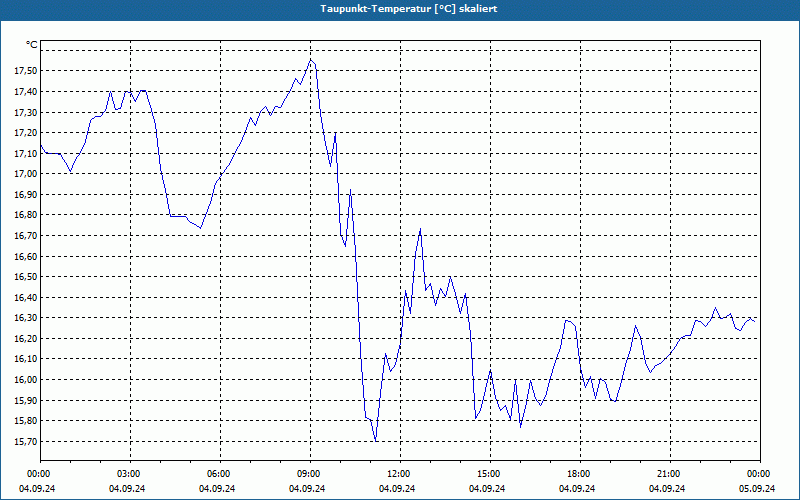Select the 16,40 y-axis value
This screenshot has width=800, height=500.
[x=24, y=297]
